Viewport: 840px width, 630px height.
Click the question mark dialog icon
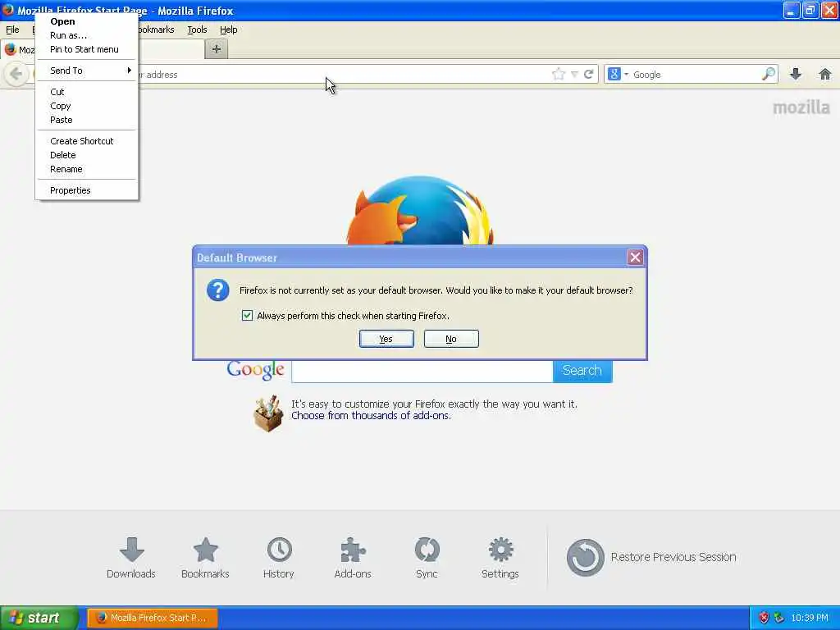click(218, 290)
